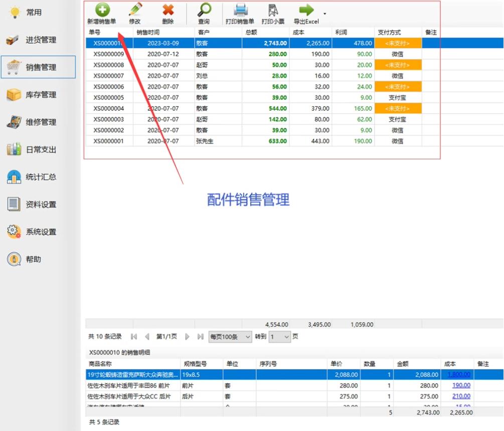Click the 打印销售单 printer icon
The width and height of the screenshot is (504, 431).
click(x=240, y=10)
